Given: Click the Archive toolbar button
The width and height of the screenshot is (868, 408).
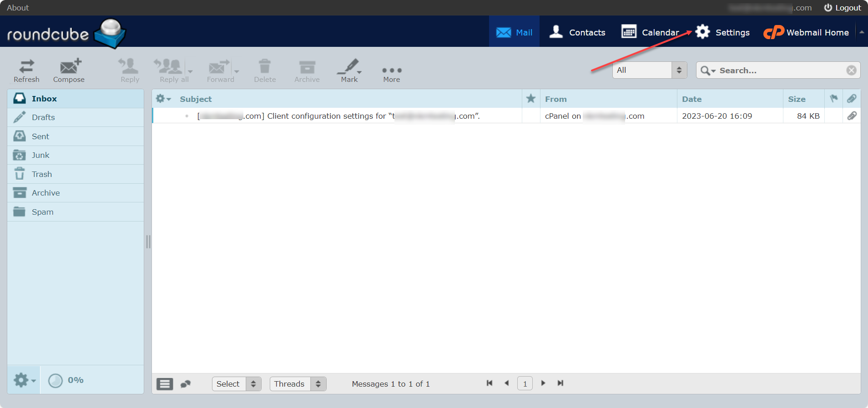Looking at the screenshot, I should point(307,71).
